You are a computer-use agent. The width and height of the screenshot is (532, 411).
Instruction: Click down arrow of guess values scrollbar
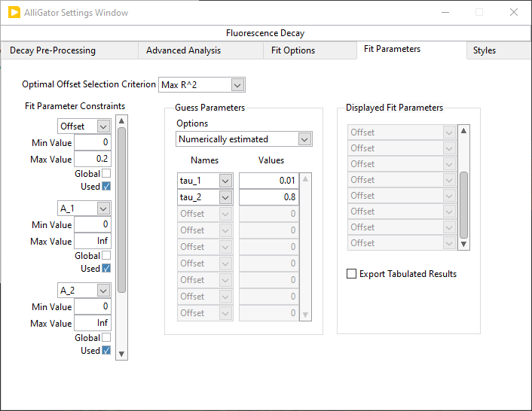[305, 315]
